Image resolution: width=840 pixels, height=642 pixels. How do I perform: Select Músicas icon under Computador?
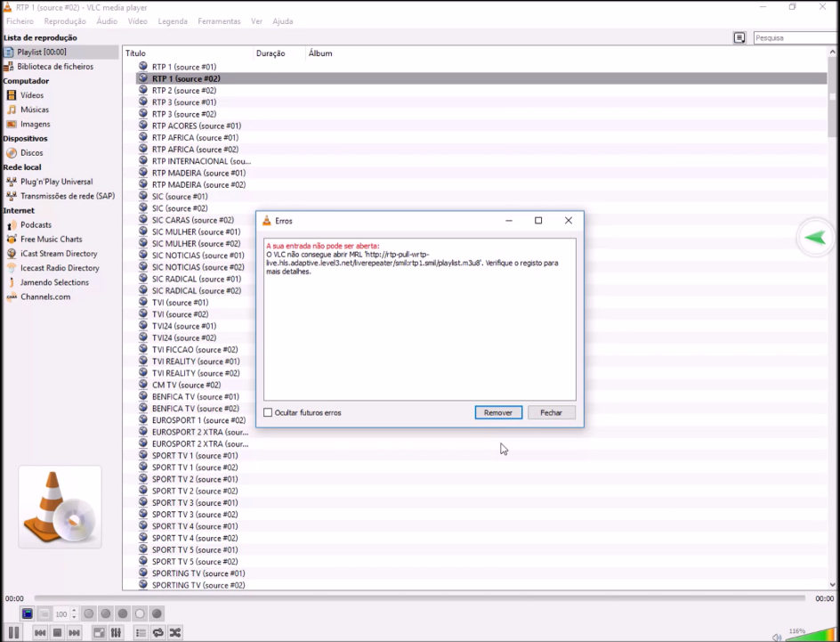[x=12, y=110]
